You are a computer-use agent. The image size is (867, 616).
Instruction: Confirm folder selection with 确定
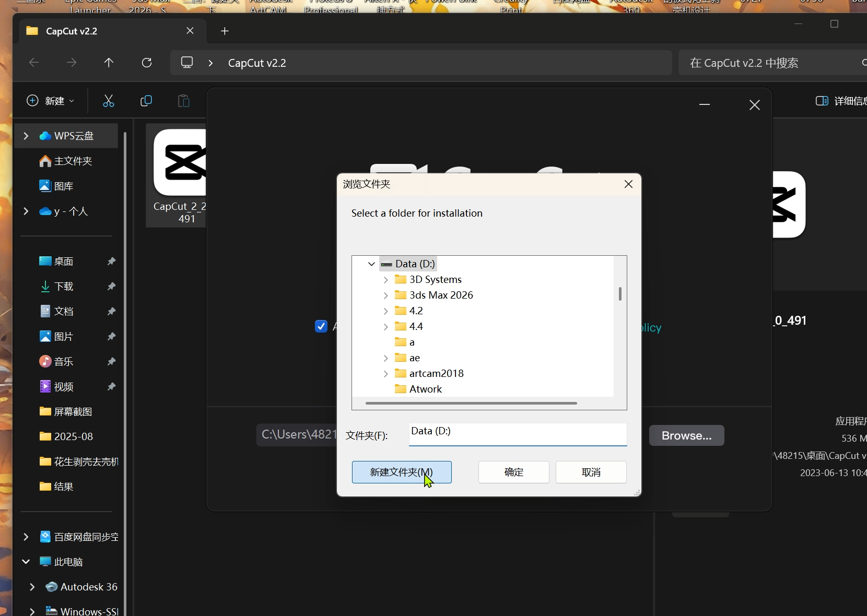pyautogui.click(x=513, y=472)
